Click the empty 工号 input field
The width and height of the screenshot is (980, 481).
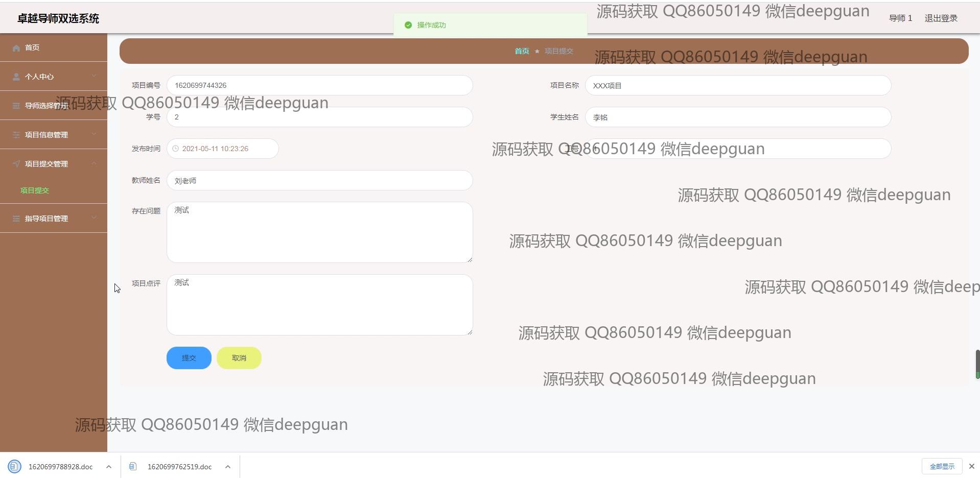738,149
